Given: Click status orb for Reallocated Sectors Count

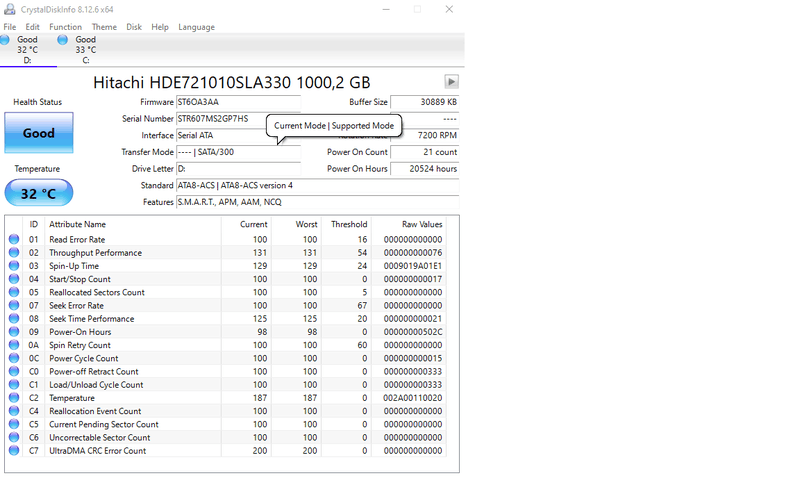Looking at the screenshot, I should point(14,293).
